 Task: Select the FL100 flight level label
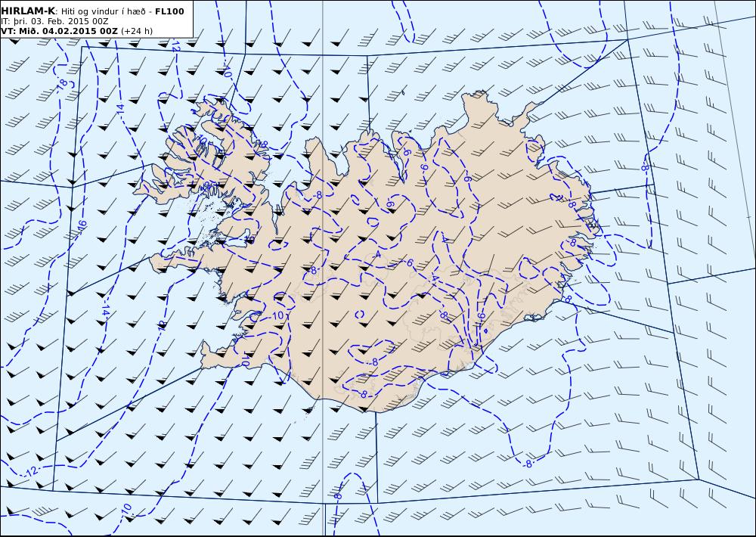169,11
